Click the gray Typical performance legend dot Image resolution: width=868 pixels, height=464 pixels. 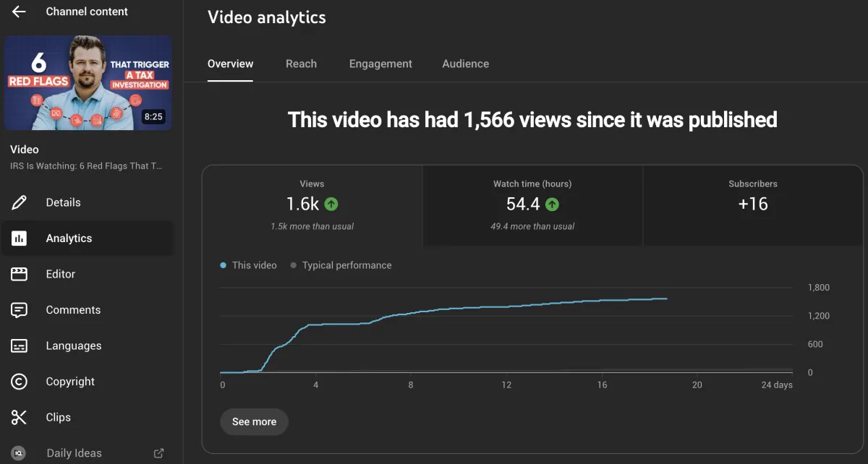(294, 266)
